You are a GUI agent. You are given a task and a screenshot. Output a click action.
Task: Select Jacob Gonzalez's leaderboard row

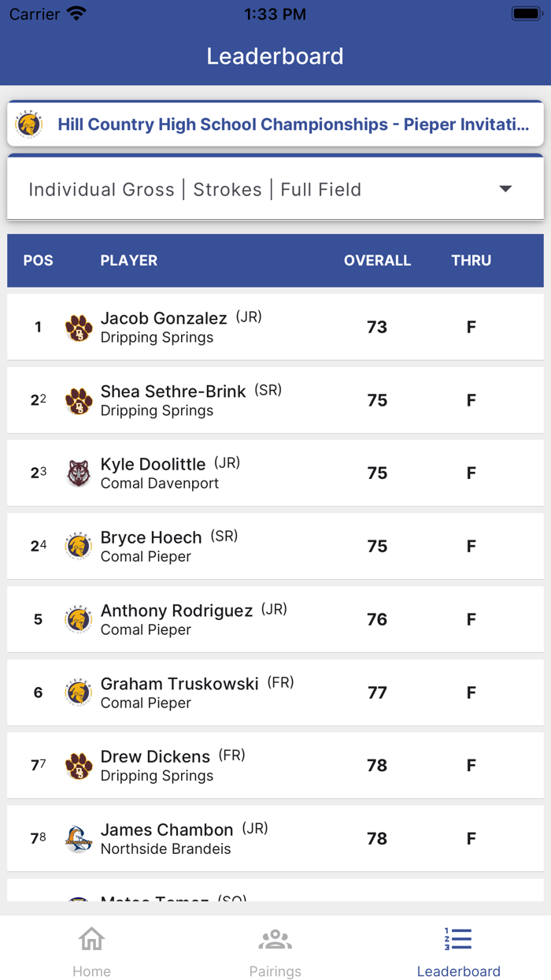tap(275, 326)
